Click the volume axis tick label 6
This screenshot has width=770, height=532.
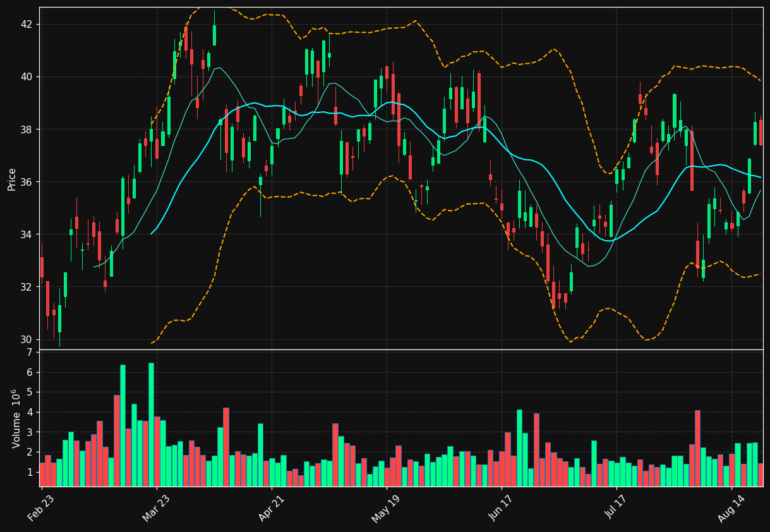[x=29, y=372]
